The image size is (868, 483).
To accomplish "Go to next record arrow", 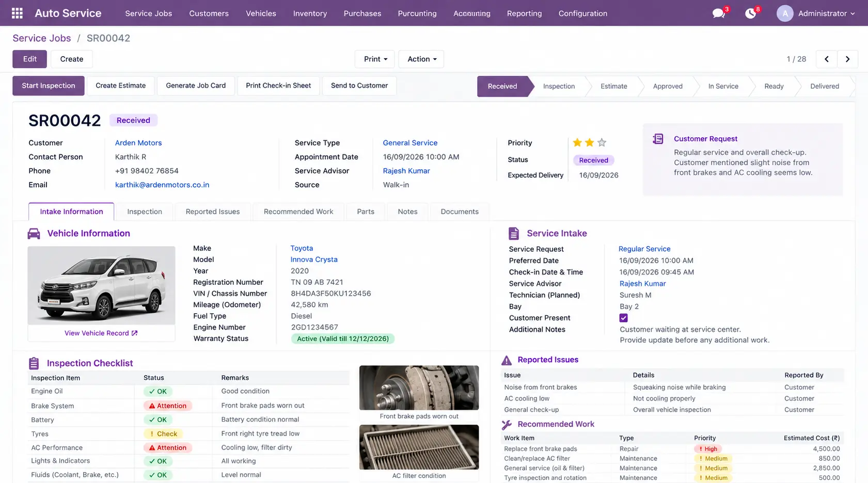I will 847,59.
